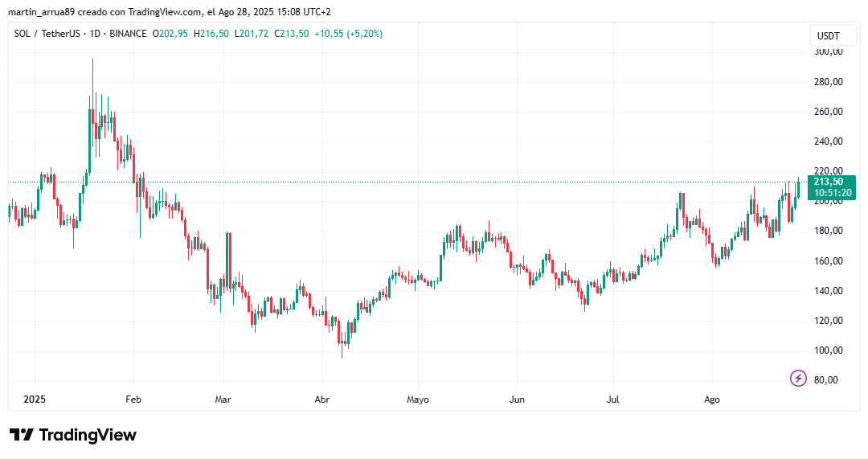The image size is (868, 459).
Task: Click the green 213,50 current price tag
Action: (829, 182)
